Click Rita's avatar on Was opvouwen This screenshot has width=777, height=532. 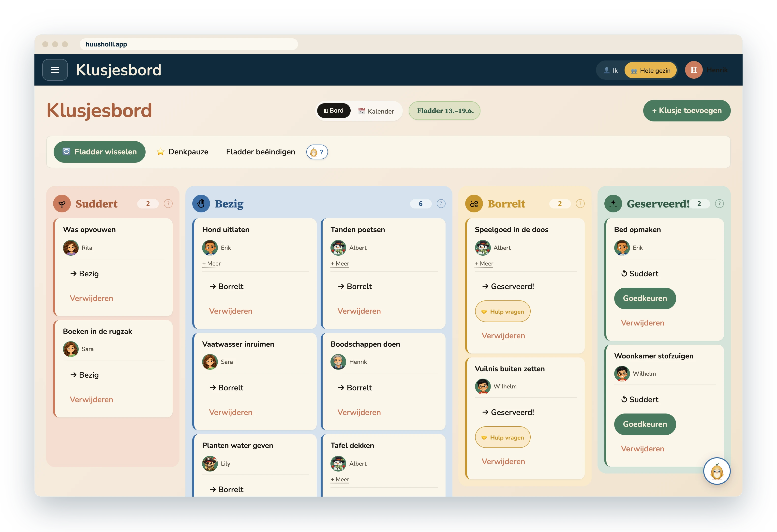[x=71, y=248]
